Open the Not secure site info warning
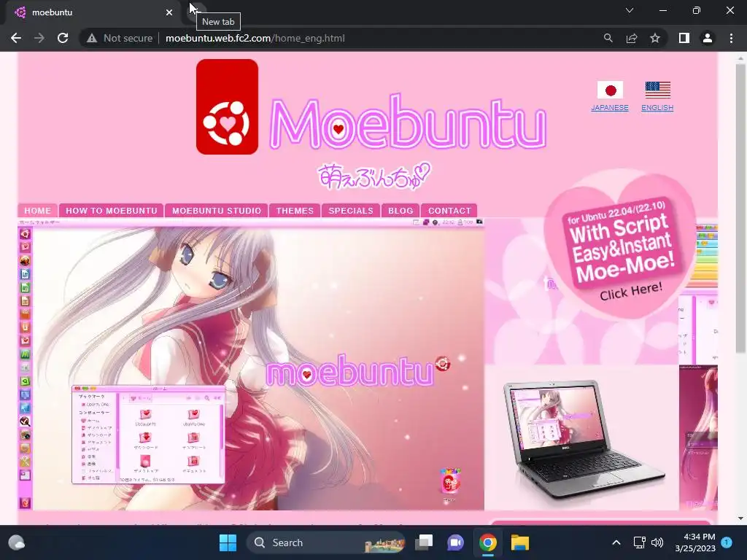The image size is (747, 560). [x=119, y=38]
